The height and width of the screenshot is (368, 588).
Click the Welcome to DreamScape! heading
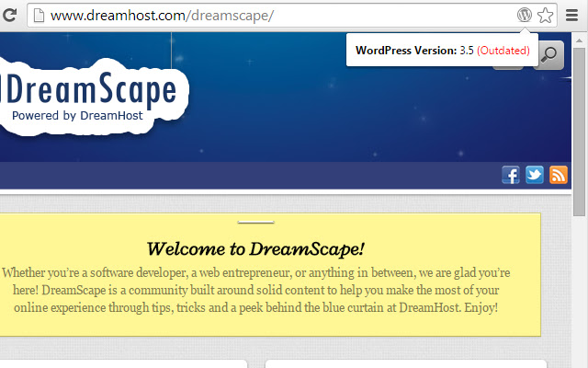point(255,249)
